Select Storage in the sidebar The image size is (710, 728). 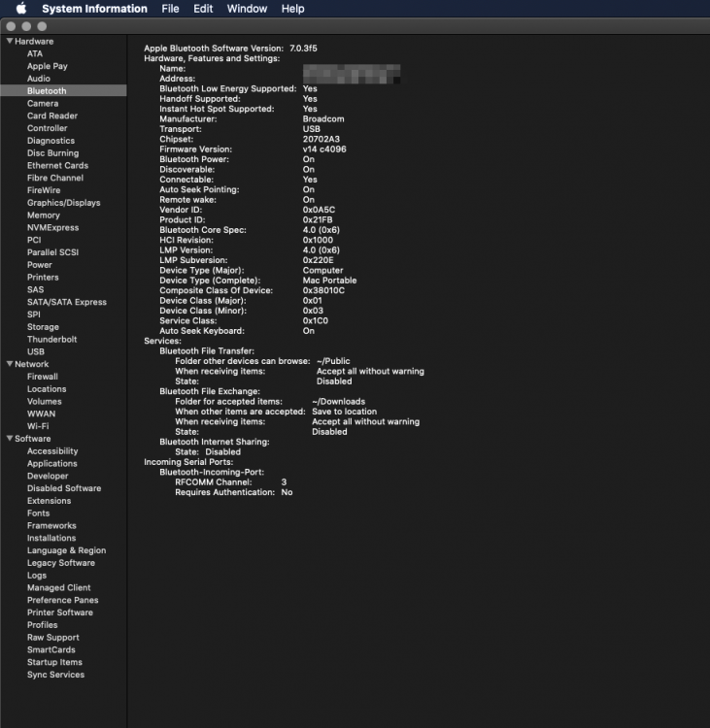pos(43,327)
